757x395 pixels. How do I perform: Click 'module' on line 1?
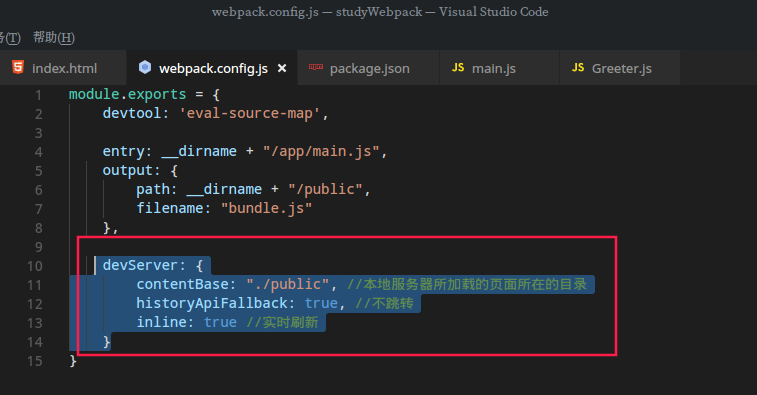94,94
